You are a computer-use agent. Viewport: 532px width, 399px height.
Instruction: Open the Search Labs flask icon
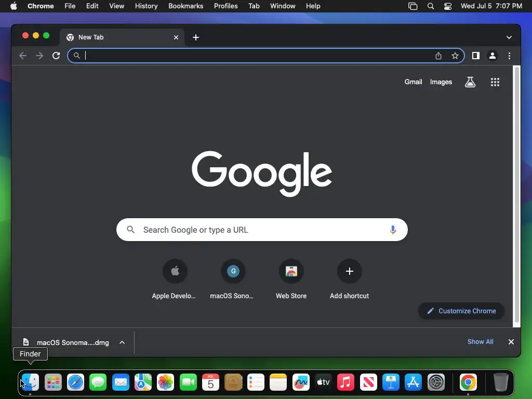click(x=470, y=82)
